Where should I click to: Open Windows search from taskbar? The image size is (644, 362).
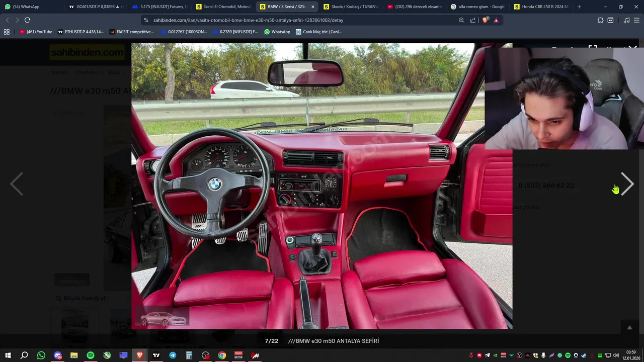point(24,355)
